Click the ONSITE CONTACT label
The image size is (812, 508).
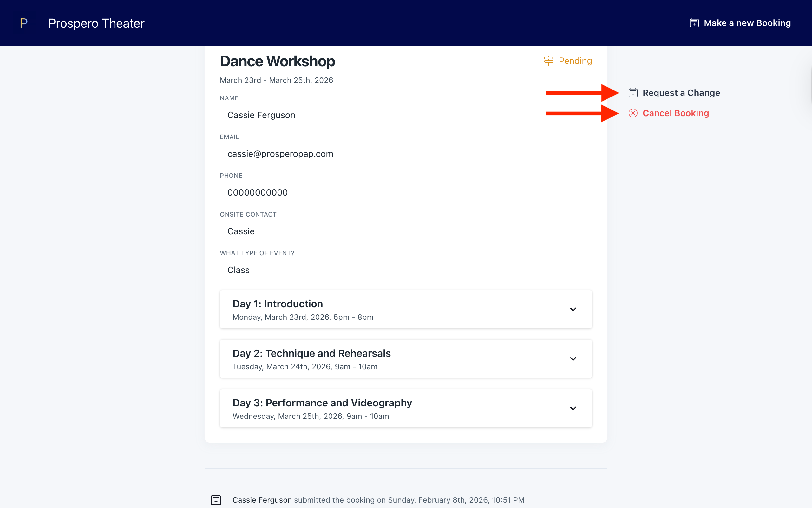point(248,214)
